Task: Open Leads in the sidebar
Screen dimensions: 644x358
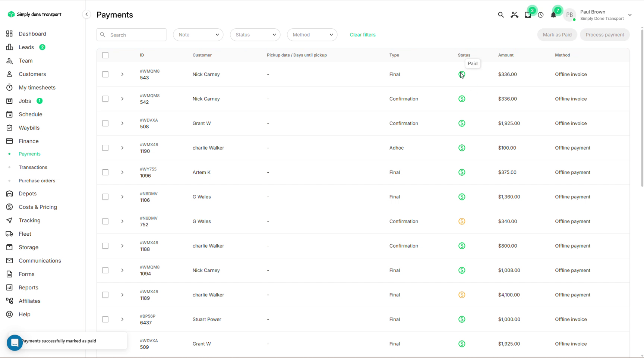Action: [26, 47]
